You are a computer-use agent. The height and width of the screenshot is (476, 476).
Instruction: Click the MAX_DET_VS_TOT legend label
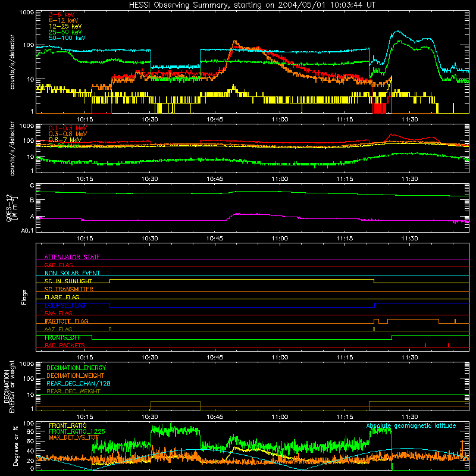coord(74,437)
